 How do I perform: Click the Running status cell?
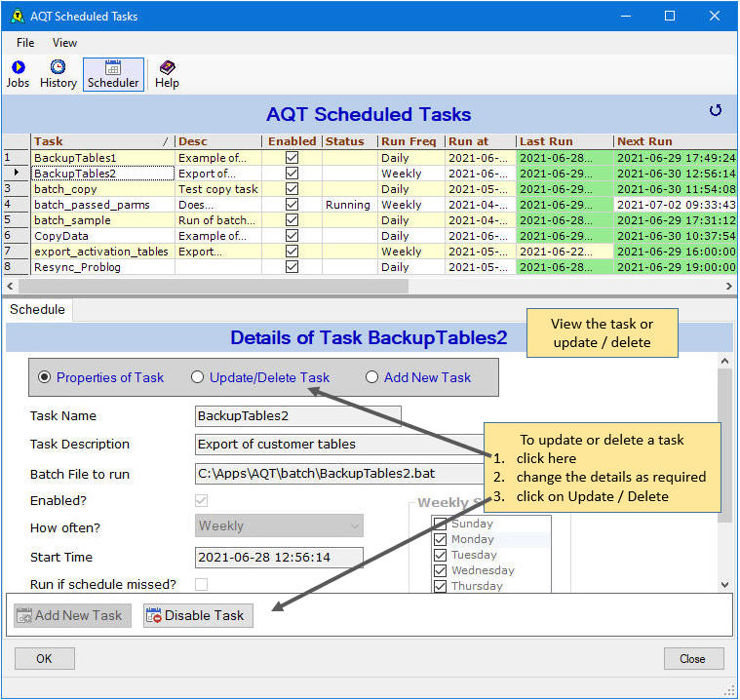pyautogui.click(x=348, y=205)
